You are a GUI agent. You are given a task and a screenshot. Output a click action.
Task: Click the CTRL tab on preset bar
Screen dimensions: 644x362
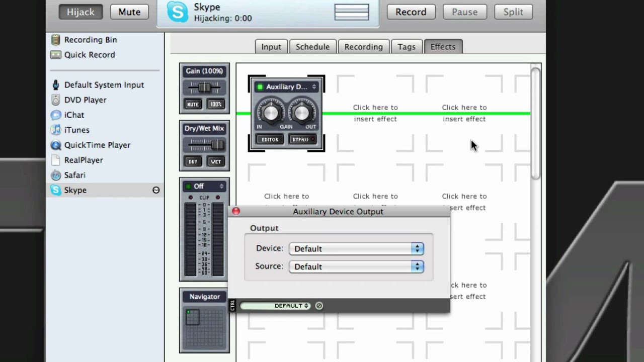tap(232, 305)
